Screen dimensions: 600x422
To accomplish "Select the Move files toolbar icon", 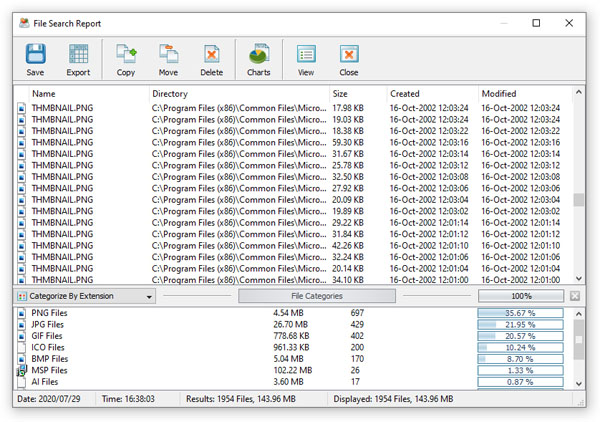I will coord(169,54).
